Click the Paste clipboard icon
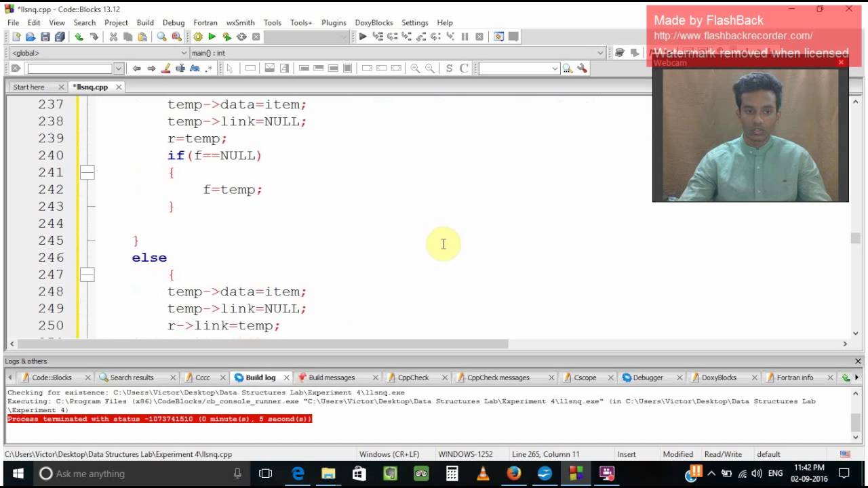The height and width of the screenshot is (488, 868). pyautogui.click(x=142, y=37)
